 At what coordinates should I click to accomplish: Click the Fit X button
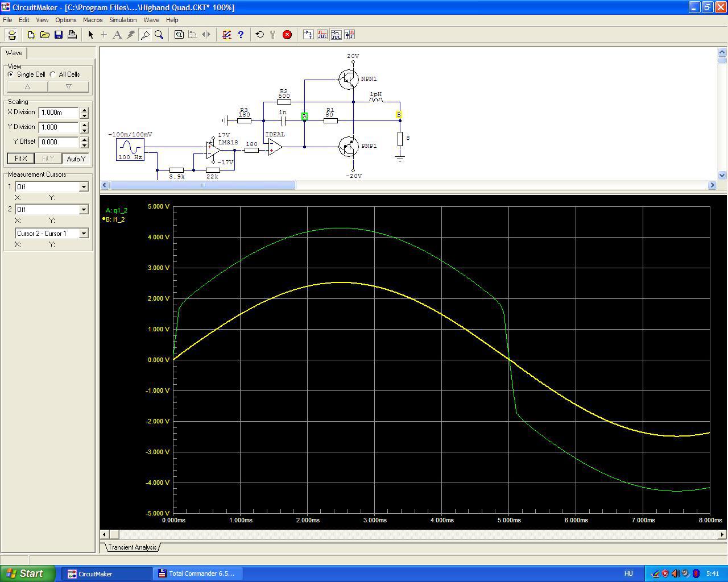coord(21,159)
